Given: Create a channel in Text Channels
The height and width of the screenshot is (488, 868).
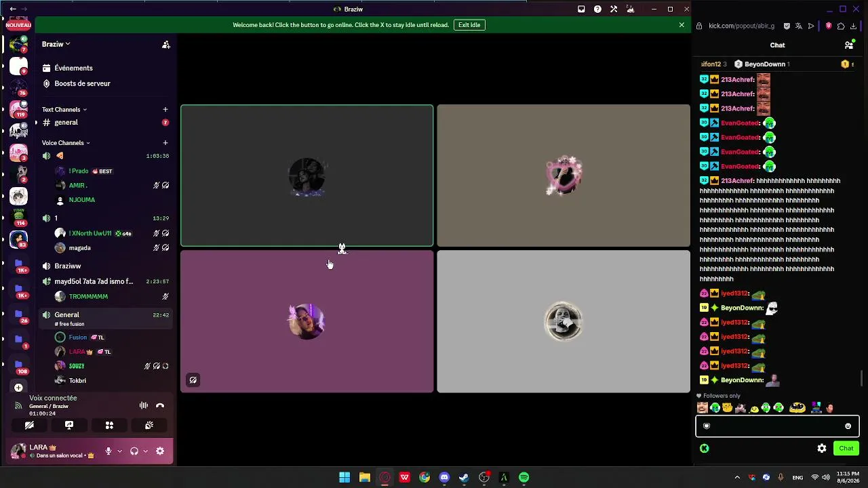Looking at the screenshot, I should click(x=165, y=109).
